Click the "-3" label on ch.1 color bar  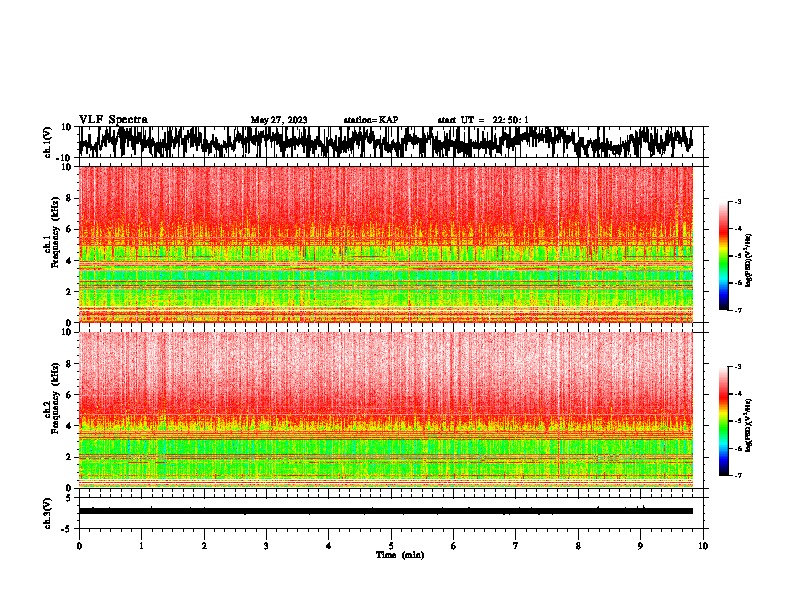(737, 202)
